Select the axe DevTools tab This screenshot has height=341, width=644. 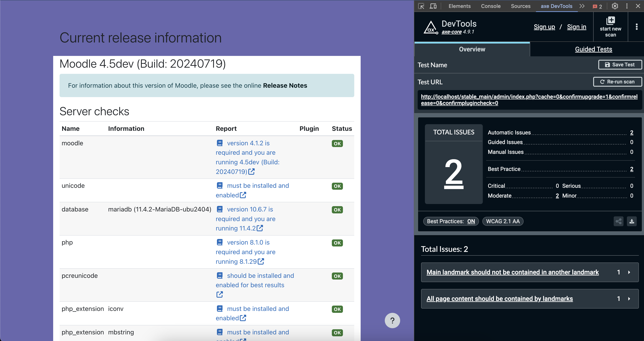556,6
